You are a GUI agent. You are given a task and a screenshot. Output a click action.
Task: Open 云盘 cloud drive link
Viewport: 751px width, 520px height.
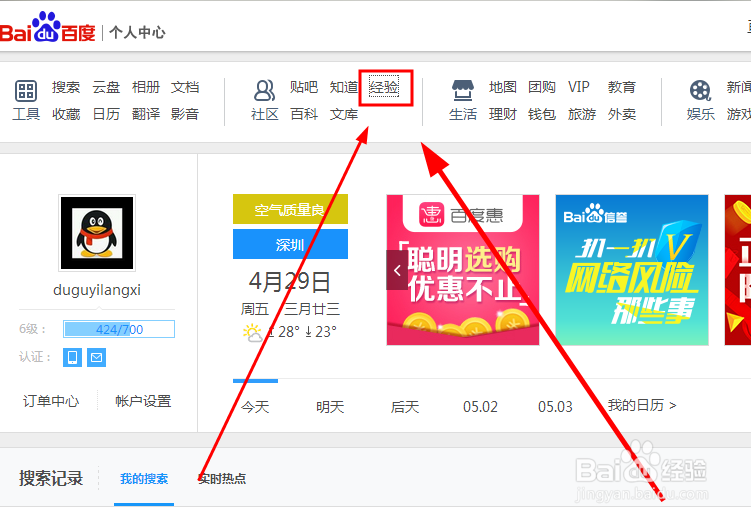click(x=106, y=87)
